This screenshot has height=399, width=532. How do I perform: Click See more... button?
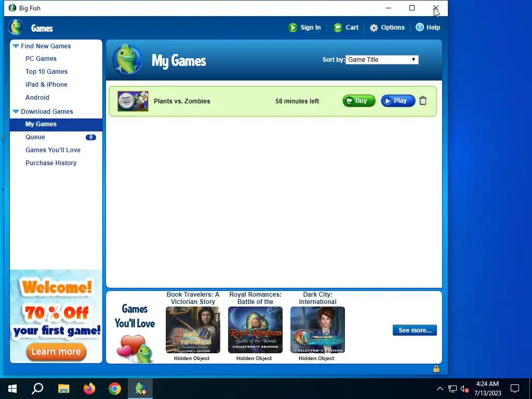[x=415, y=330]
